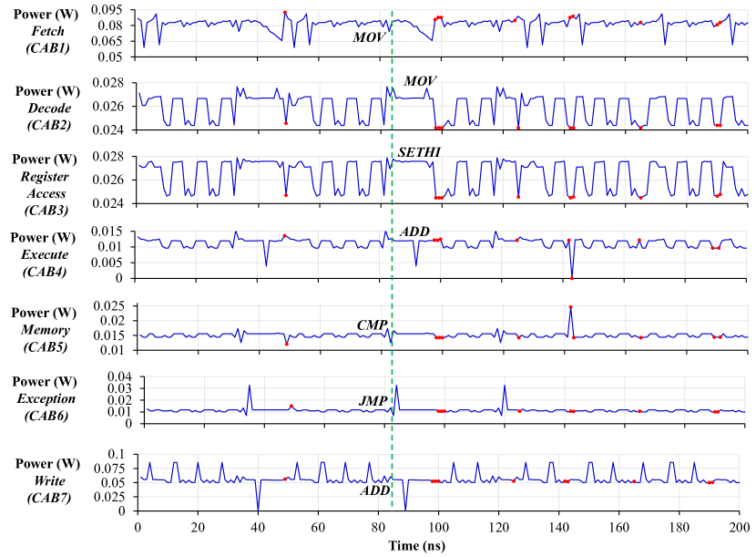The width and height of the screenshot is (756, 557).
Task: Click the 0.024 tick on the Register Access axis
Action: click(x=108, y=203)
